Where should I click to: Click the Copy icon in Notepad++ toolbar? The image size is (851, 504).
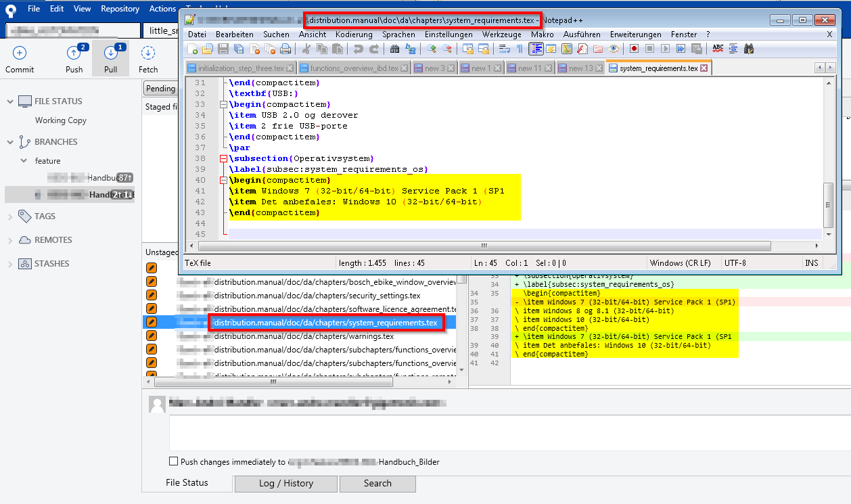pos(321,49)
